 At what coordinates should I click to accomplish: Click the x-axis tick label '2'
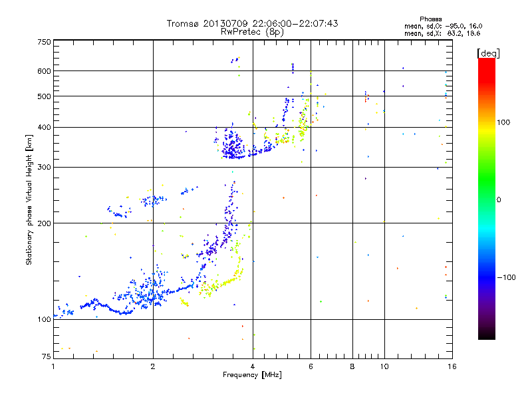tap(153, 366)
